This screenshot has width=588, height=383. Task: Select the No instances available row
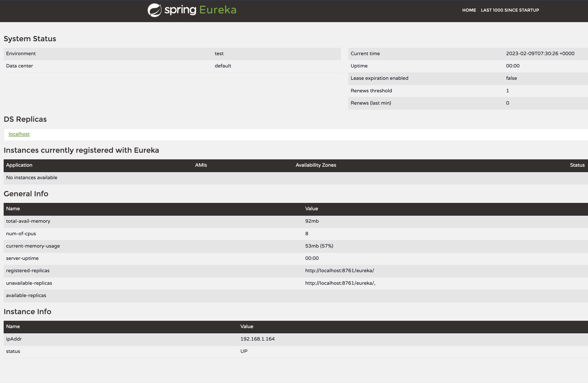click(296, 178)
